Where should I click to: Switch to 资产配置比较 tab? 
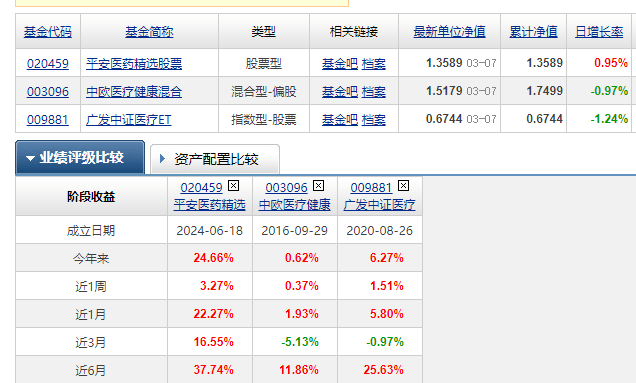click(x=215, y=159)
